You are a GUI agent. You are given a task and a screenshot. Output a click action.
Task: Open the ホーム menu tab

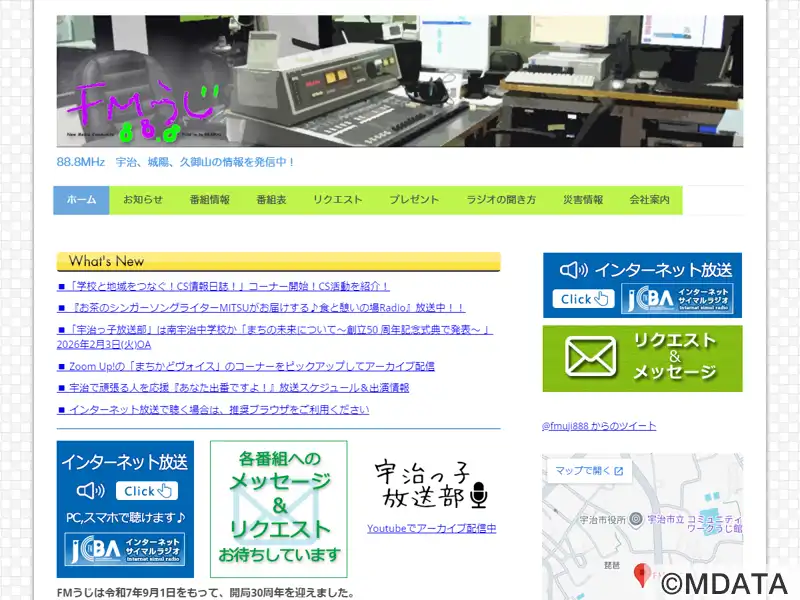point(81,200)
